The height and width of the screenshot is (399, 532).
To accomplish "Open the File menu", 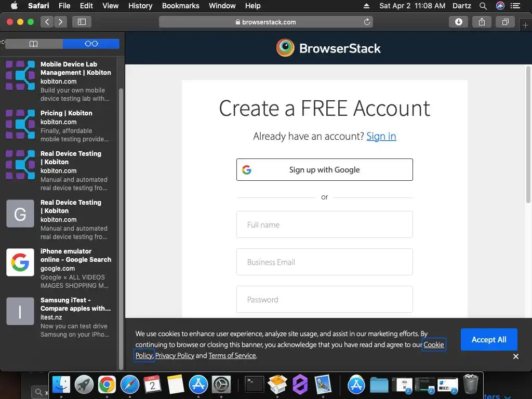I will [64, 6].
